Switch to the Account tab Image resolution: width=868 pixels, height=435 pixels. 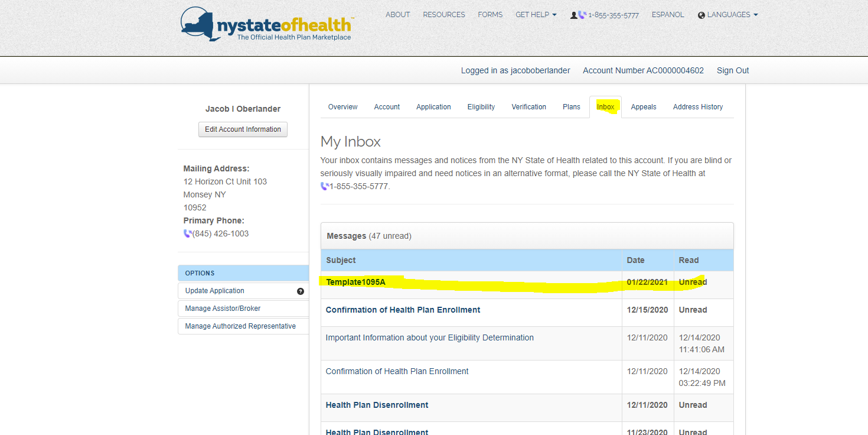387,107
